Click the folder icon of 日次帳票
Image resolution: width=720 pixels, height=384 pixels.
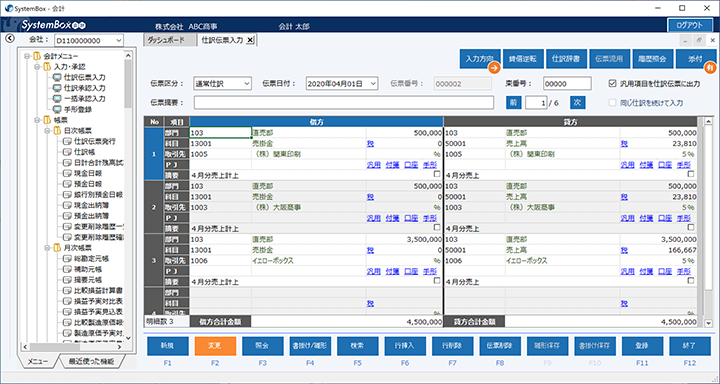pos(57,130)
